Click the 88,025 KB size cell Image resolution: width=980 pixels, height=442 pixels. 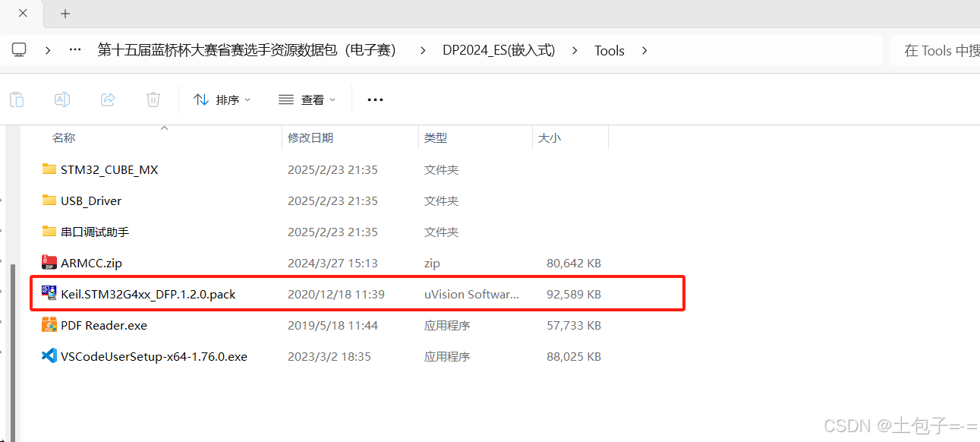[x=574, y=356]
